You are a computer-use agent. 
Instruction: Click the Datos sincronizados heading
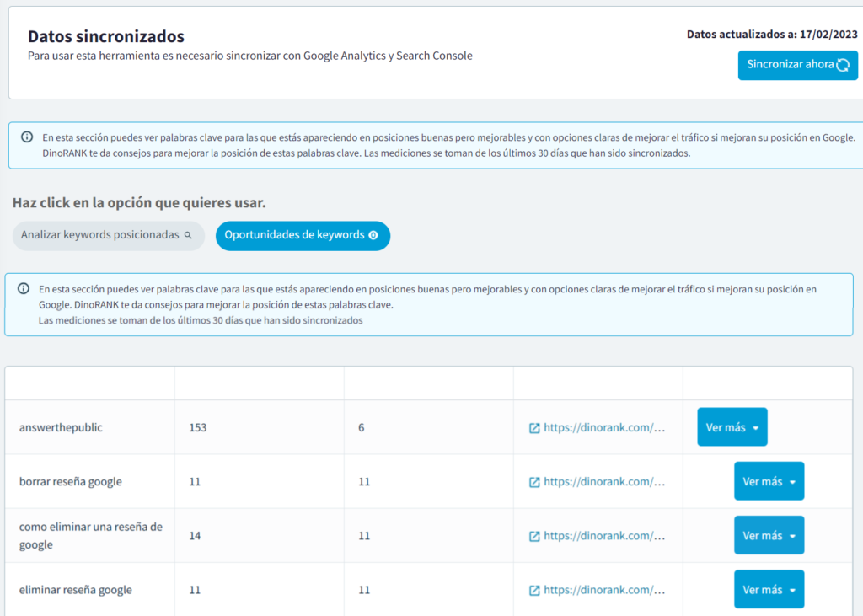[x=106, y=36]
